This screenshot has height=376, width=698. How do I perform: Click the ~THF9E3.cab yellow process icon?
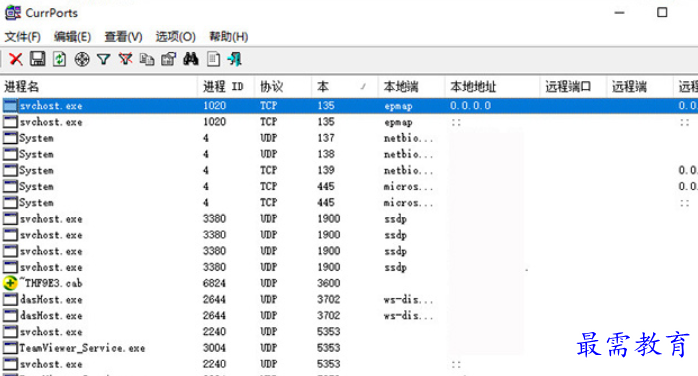tap(10, 283)
